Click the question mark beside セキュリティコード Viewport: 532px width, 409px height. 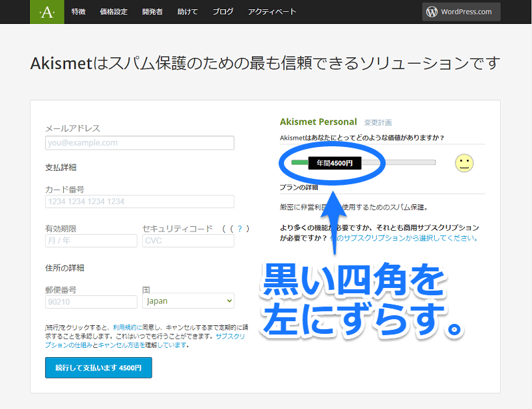[239, 229]
